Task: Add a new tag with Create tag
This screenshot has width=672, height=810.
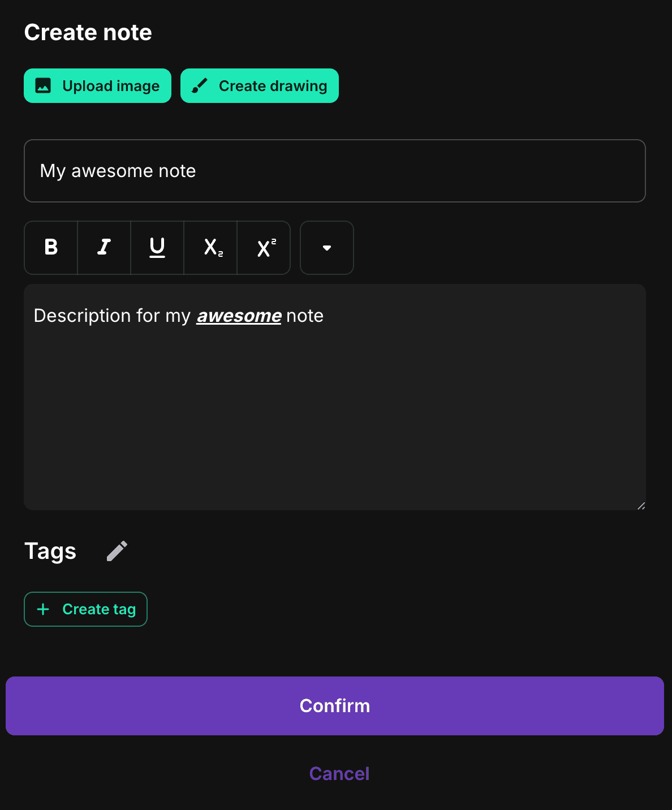Action: point(85,609)
